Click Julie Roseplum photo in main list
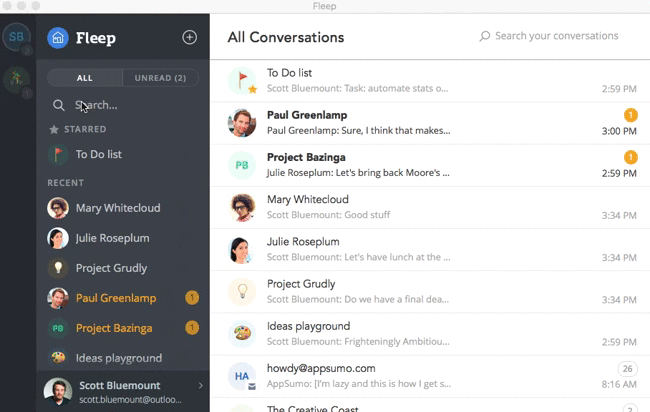Screen dimensions: 650x412 [x=242, y=250]
